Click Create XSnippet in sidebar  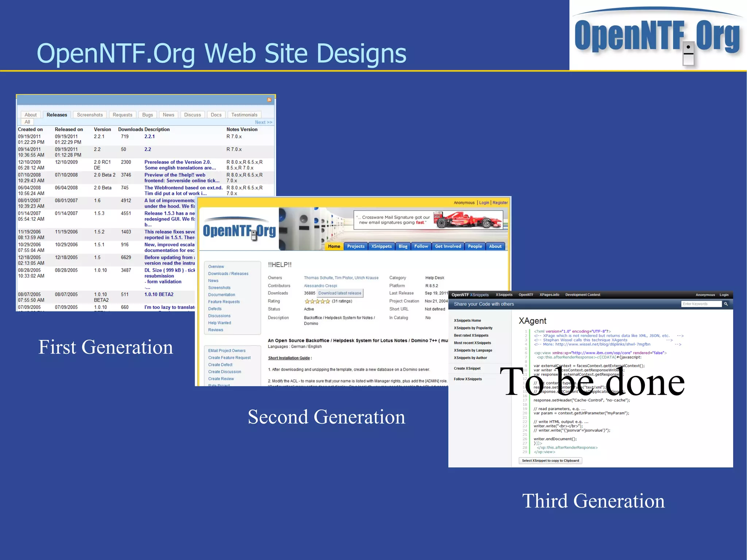click(467, 368)
